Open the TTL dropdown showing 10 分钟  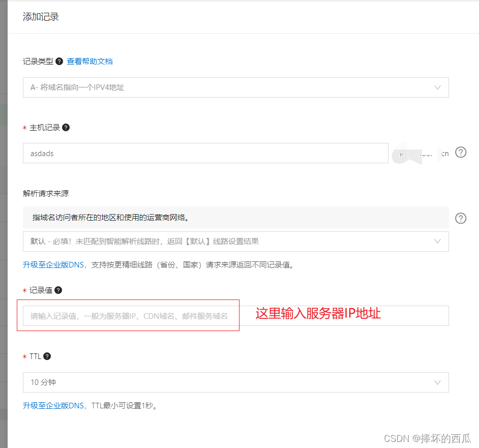(235, 382)
